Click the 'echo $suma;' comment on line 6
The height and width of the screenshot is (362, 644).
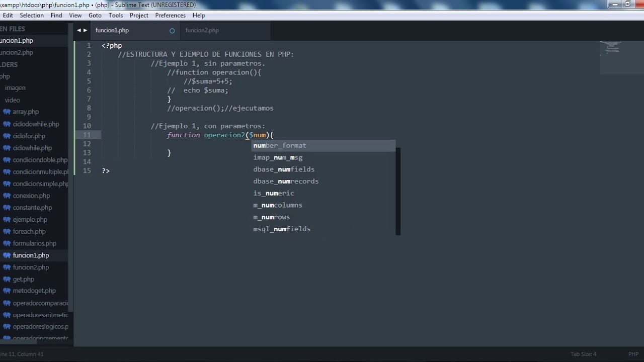206,90
